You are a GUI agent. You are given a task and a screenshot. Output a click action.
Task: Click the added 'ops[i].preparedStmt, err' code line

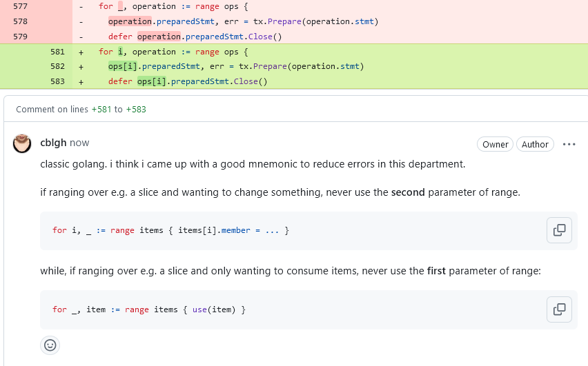(x=235, y=66)
